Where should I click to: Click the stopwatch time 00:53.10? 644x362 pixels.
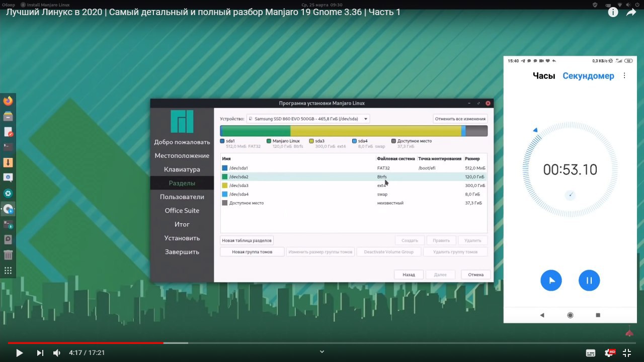tap(570, 170)
